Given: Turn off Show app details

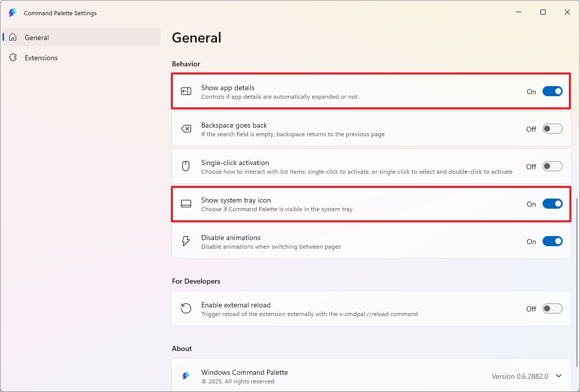Looking at the screenshot, I should click(553, 91).
